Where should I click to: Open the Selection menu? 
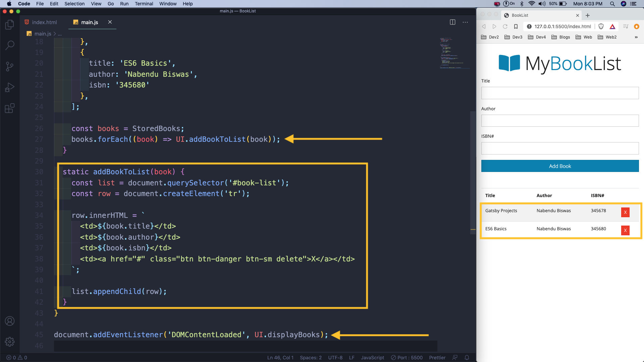click(74, 4)
